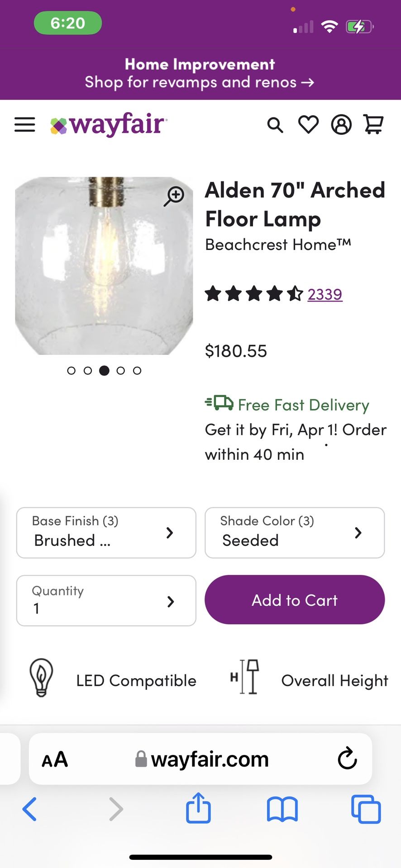This screenshot has width=401, height=868.
Task: Open the hamburger navigation menu
Action: (x=25, y=125)
